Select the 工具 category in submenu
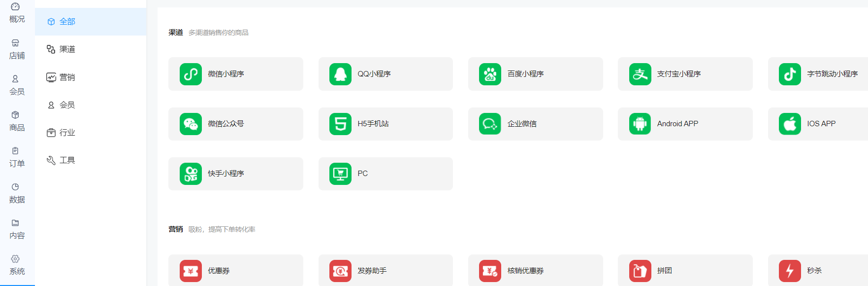This screenshot has height=286, width=868. [x=91, y=160]
